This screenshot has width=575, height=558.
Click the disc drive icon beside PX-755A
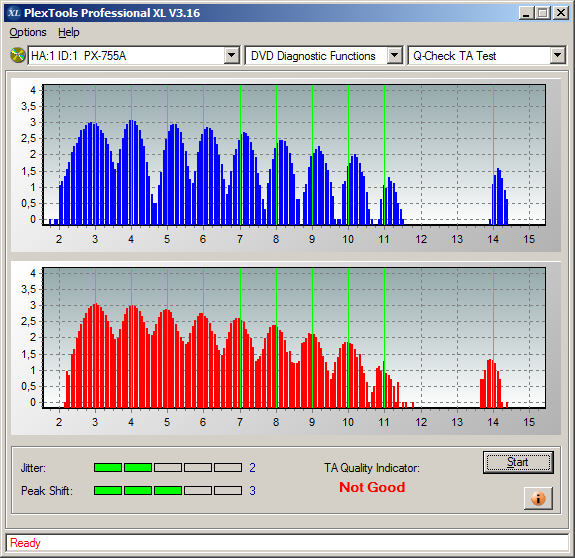(x=17, y=56)
